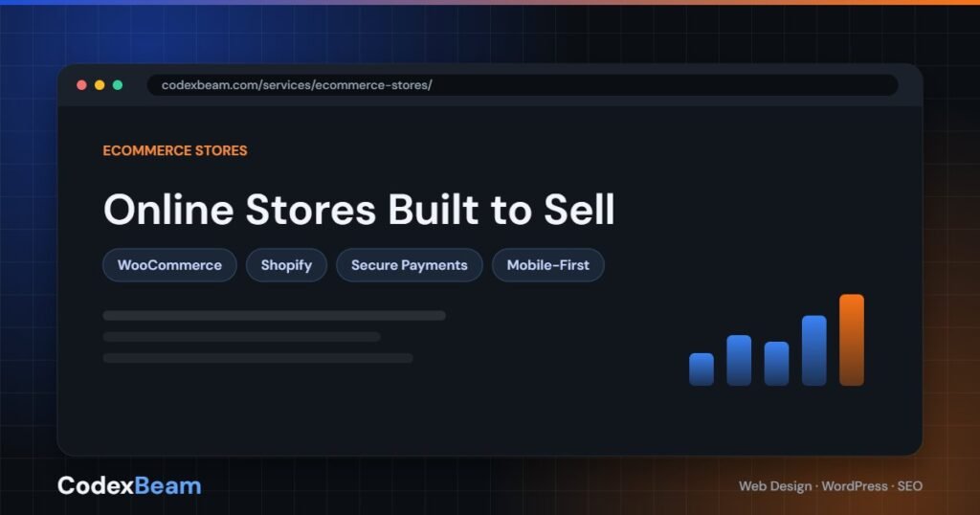Click the yellow minimize window dot

click(100, 85)
